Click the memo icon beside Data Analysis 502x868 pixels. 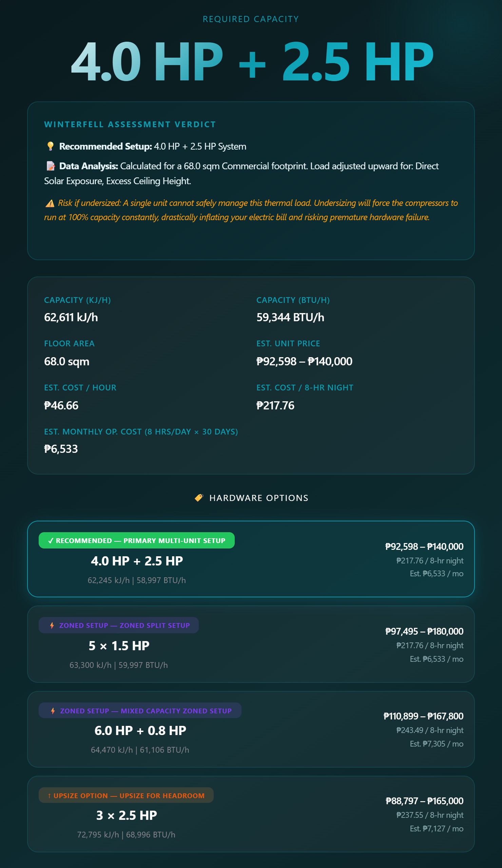point(51,166)
